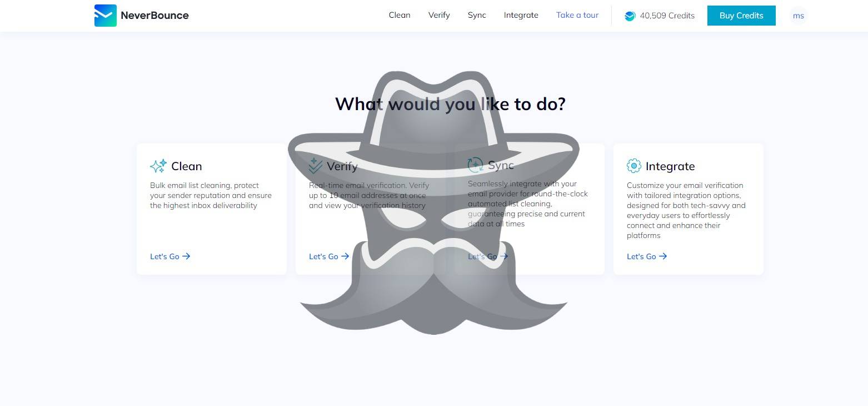Click the gear icon on the Integrate card

pos(634,166)
